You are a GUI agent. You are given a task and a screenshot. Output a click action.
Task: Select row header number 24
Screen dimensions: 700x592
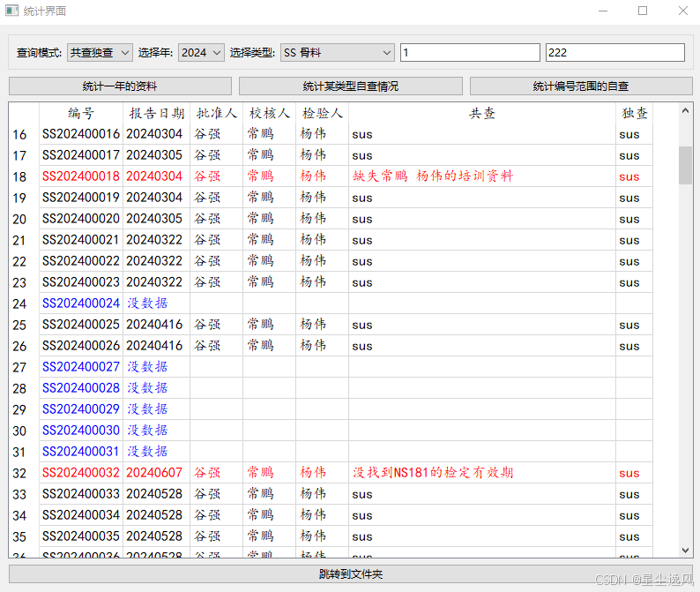pyautogui.click(x=24, y=303)
